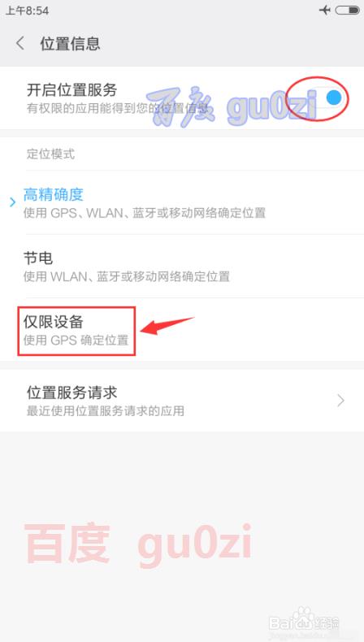Tap 使用 WLAN、蓝牙或移动网络确定位置 description

click(127, 276)
